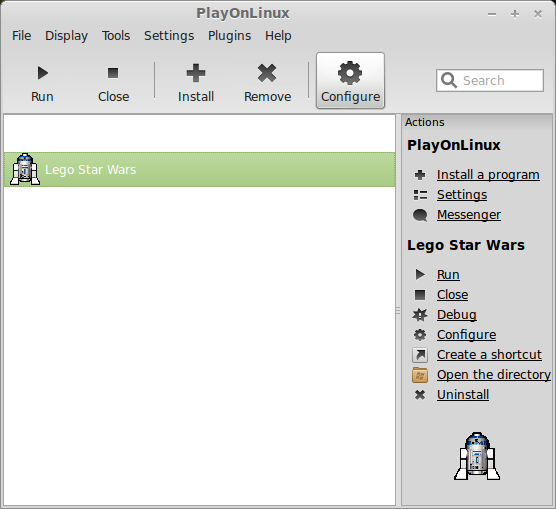Minimize the PlayOnLinux window

492,14
